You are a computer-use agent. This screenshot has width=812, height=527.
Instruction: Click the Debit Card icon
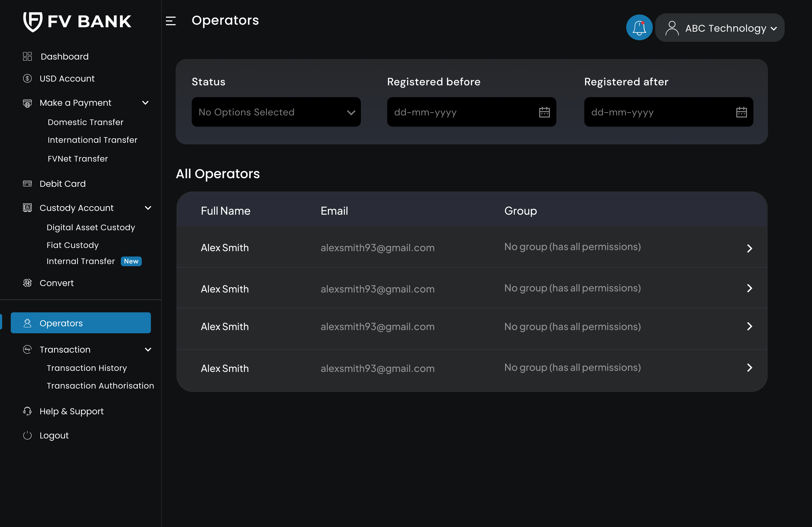[x=27, y=184]
